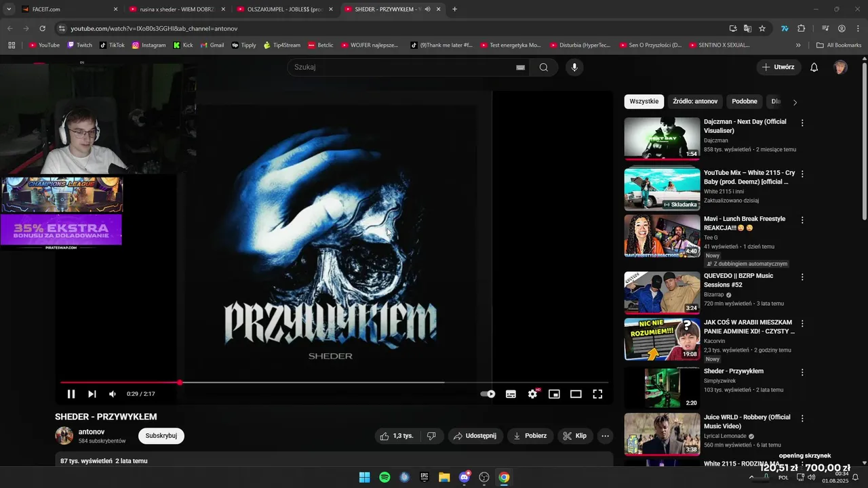
Task: Reload the current page
Action: point(42,28)
